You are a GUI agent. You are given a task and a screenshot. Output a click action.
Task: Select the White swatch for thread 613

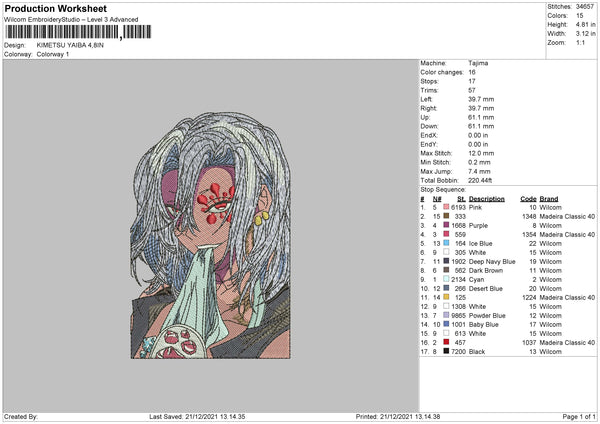tap(446, 333)
